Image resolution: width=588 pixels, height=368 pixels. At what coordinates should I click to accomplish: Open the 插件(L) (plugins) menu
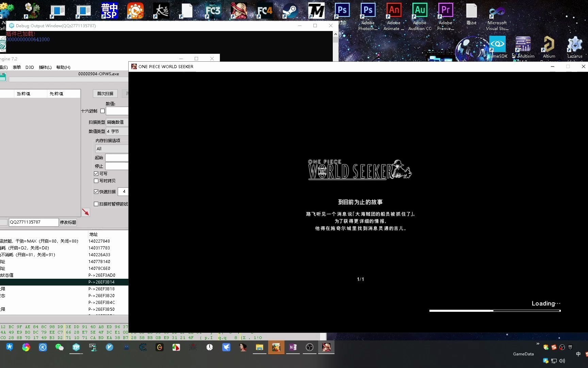[45, 67]
